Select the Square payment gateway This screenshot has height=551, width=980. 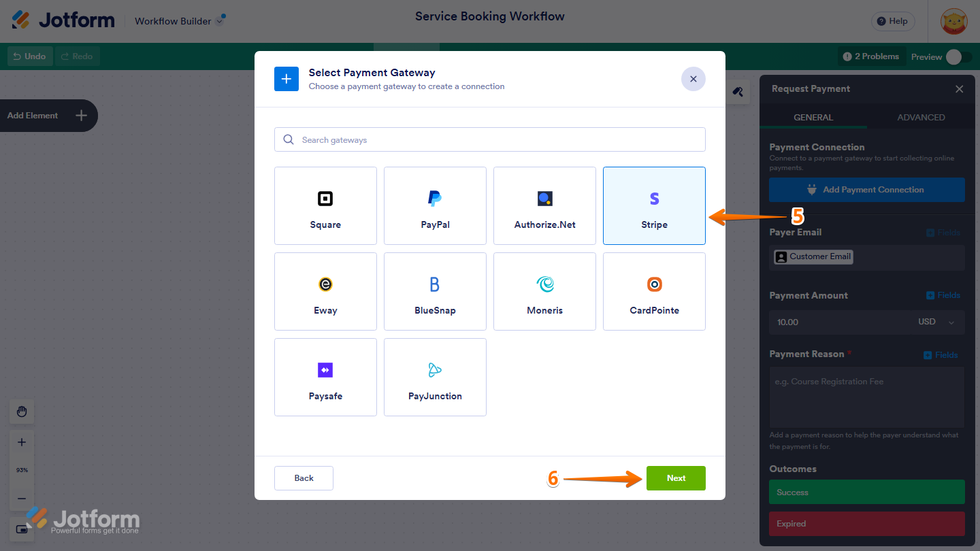[325, 205]
